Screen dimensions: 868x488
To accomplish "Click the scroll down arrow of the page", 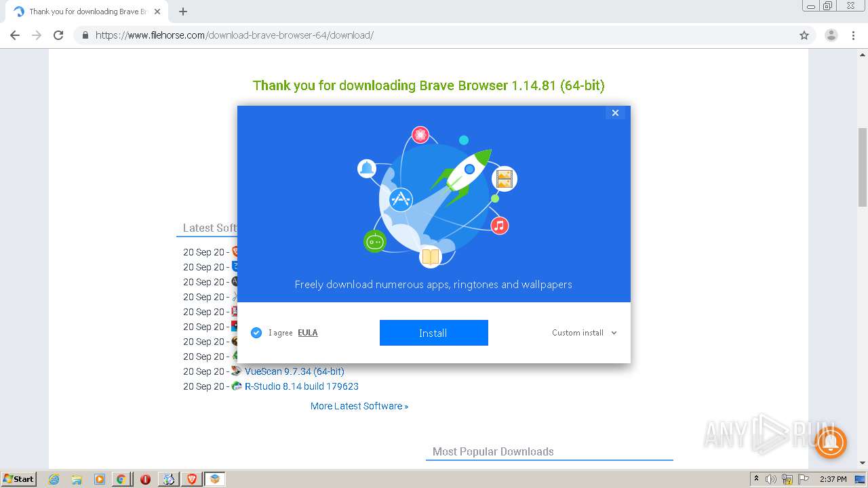I will [863, 464].
